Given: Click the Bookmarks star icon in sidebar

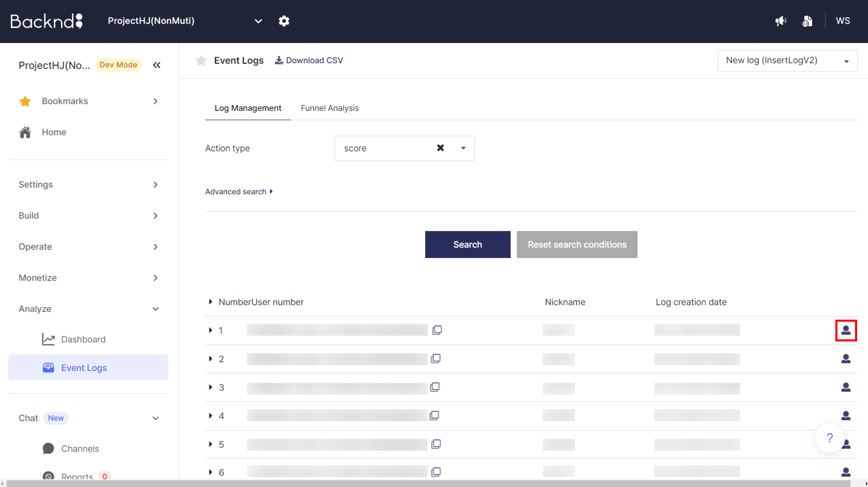Looking at the screenshot, I should point(25,101).
